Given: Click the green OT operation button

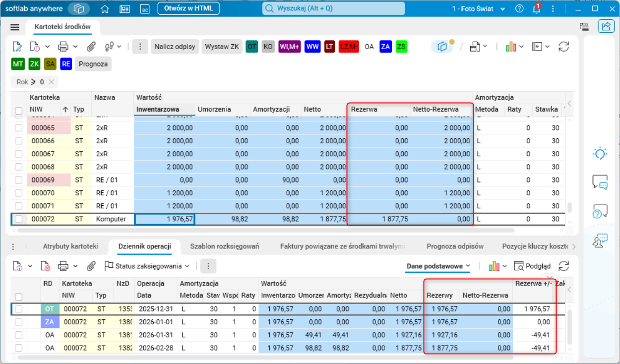Looking at the screenshot, I should coord(252,47).
